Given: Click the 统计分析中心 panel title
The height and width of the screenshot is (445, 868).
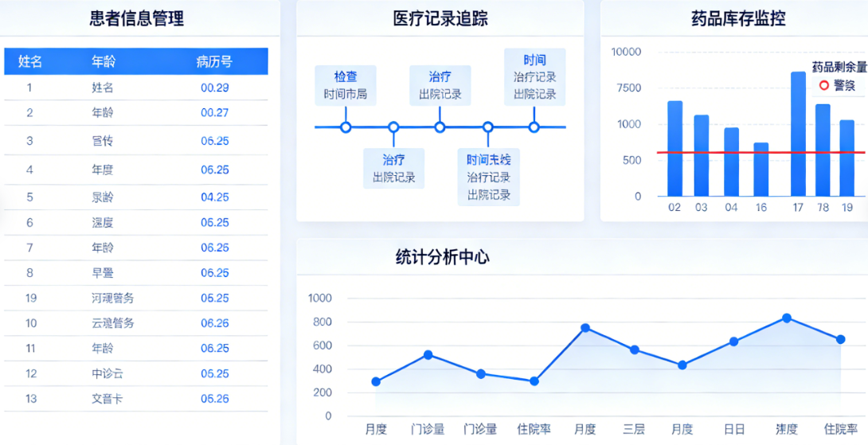Looking at the screenshot, I should [443, 257].
